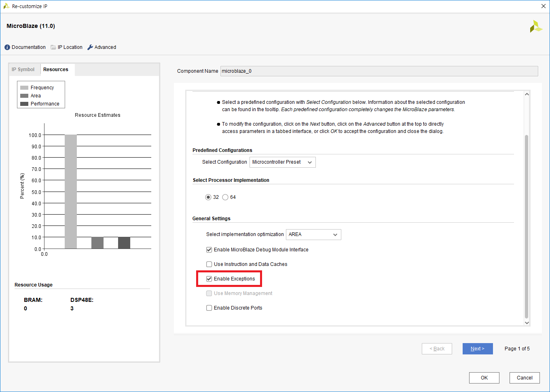
Task: Click the Cancel button
Action: click(x=525, y=378)
